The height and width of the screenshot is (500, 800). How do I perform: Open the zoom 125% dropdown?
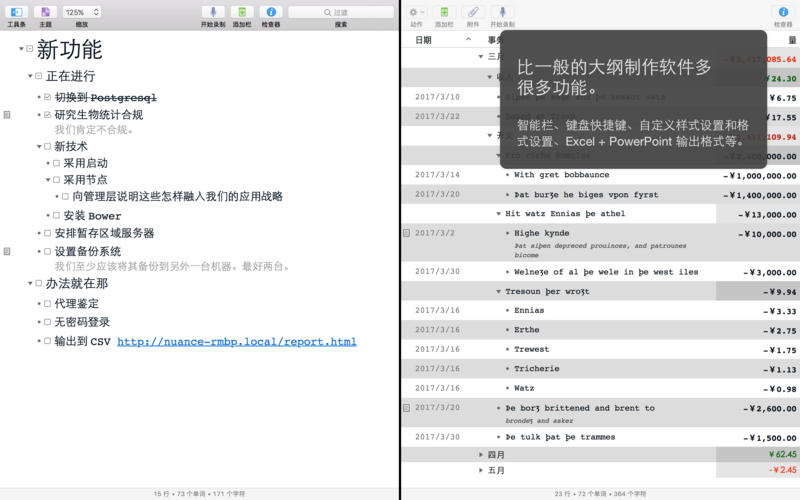(x=82, y=12)
